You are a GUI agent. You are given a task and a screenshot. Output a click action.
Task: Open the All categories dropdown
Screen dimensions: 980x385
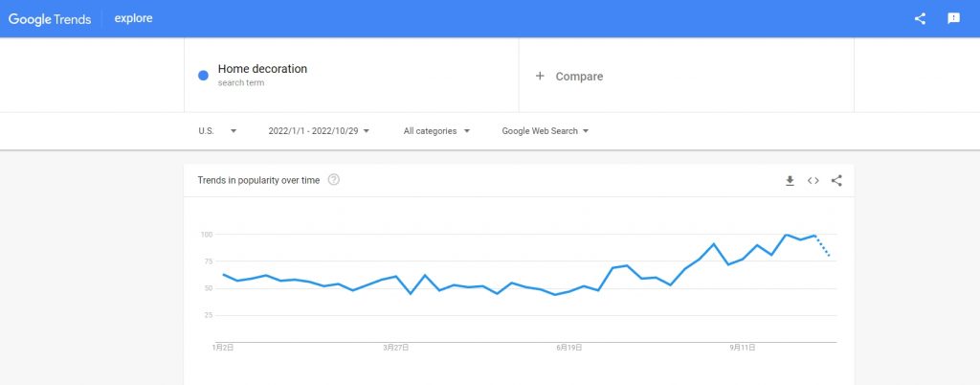click(x=436, y=131)
